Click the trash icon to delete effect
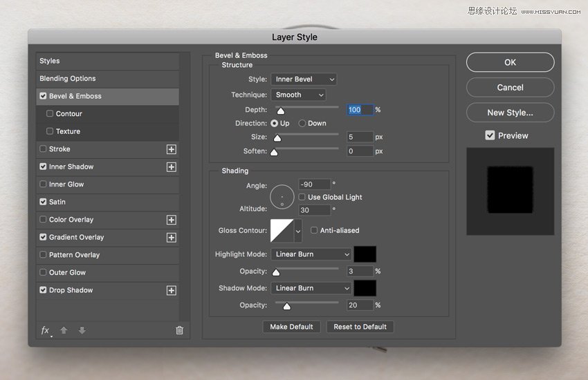Image resolution: width=588 pixels, height=380 pixels. click(179, 330)
